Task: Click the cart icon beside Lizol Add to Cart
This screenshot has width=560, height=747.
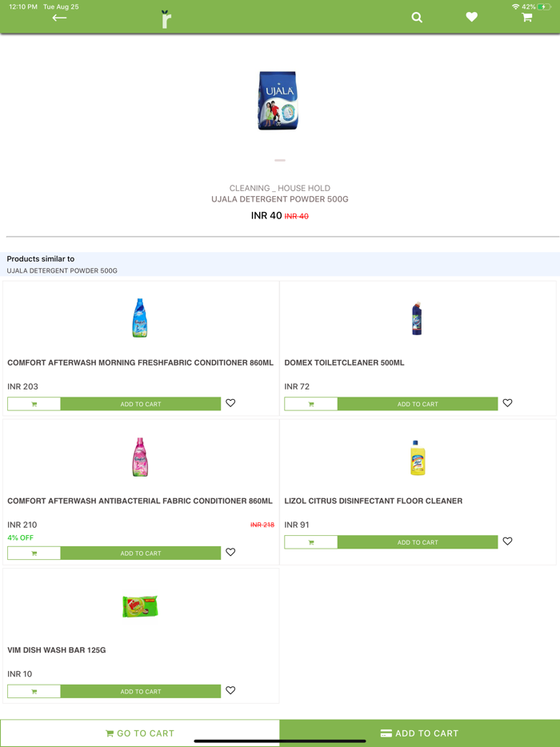Action: 310,541
